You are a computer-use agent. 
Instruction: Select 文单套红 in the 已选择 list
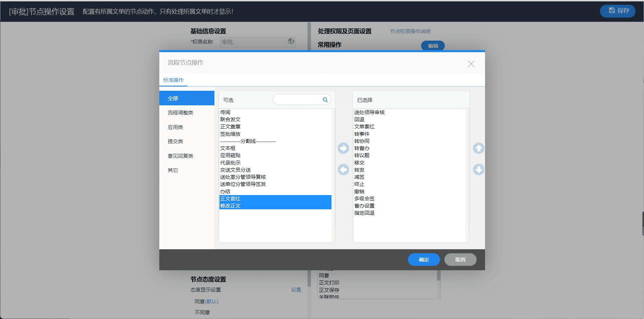point(410,127)
